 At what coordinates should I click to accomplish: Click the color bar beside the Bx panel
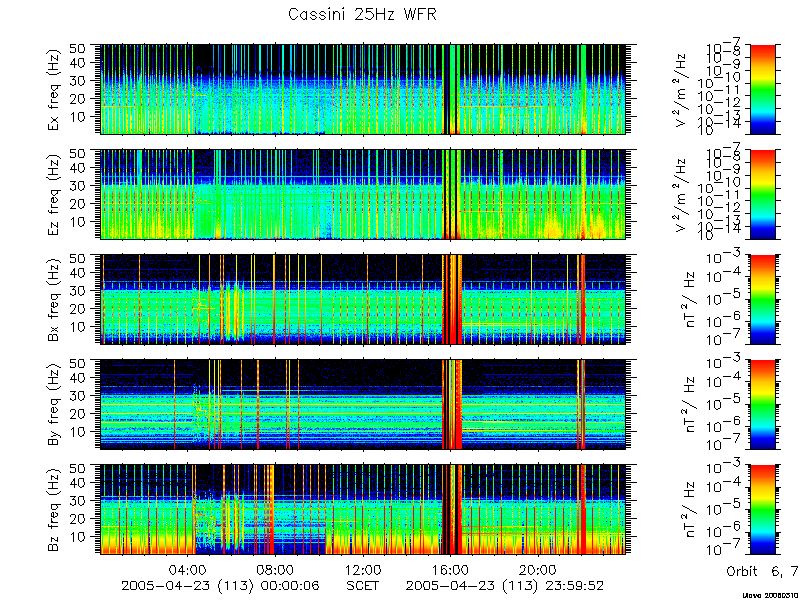point(762,299)
